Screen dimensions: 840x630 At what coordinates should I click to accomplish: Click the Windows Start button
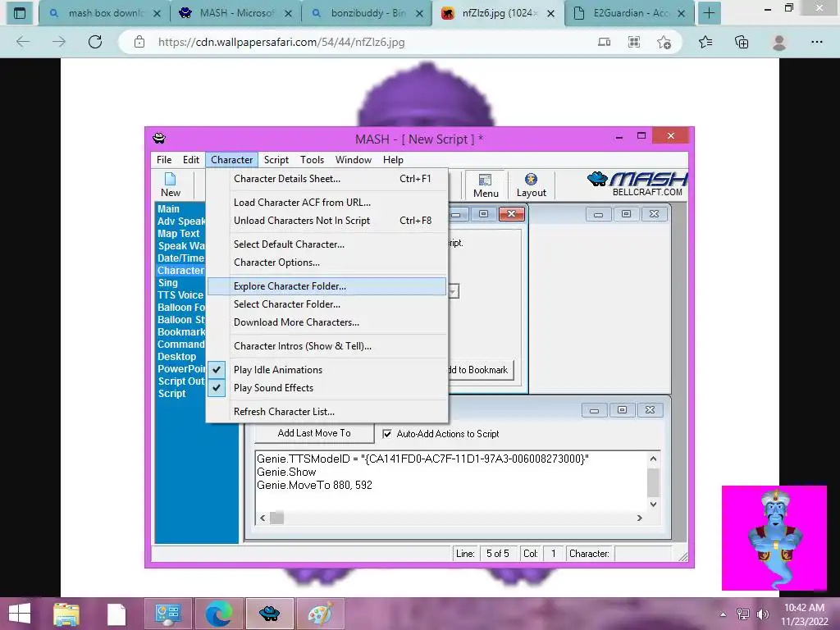tap(20, 614)
